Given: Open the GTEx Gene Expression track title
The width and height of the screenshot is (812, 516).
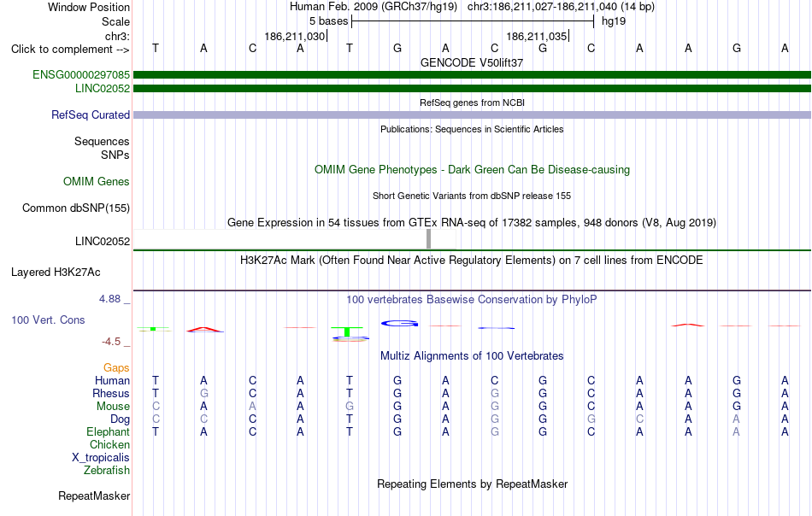Looking at the screenshot, I should point(472,223).
